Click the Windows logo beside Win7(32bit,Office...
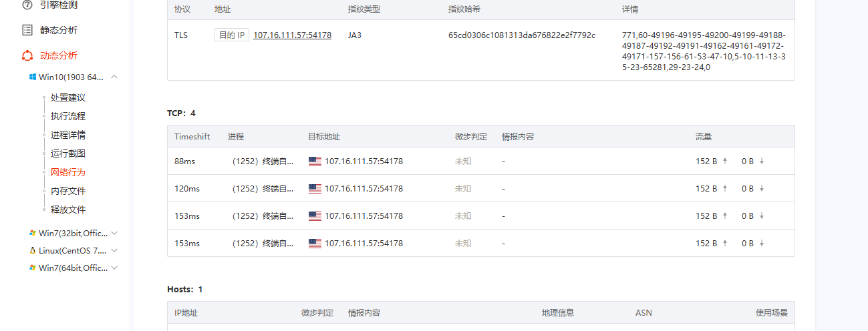Screen dimensions: 868x331 coord(32,233)
